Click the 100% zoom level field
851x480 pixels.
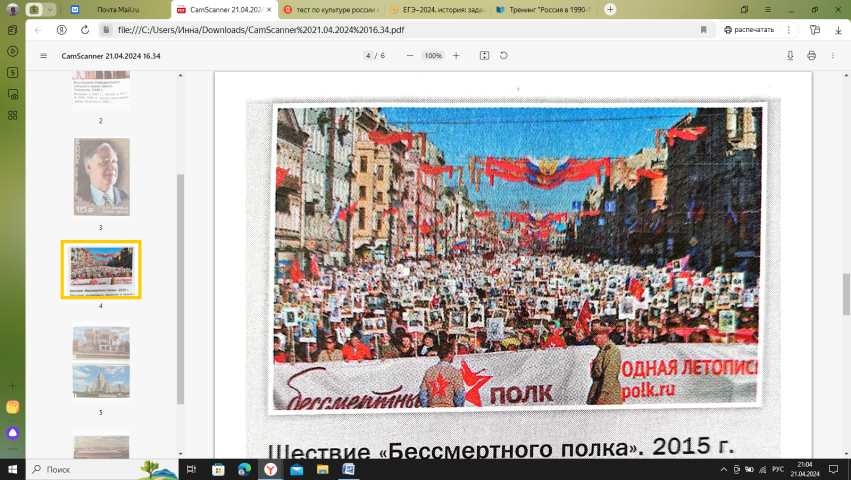(x=433, y=55)
